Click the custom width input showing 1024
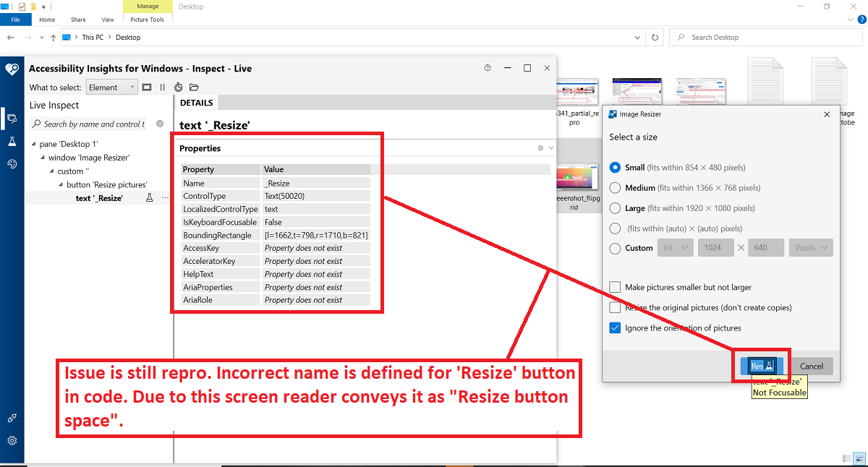 [x=715, y=247]
